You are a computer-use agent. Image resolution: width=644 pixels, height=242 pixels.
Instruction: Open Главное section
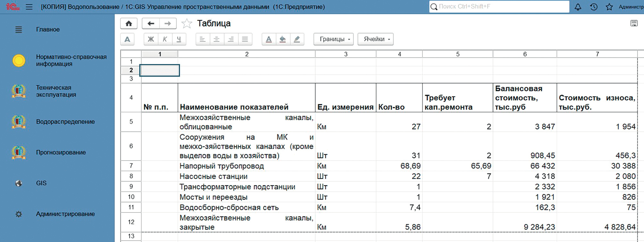tap(48, 29)
